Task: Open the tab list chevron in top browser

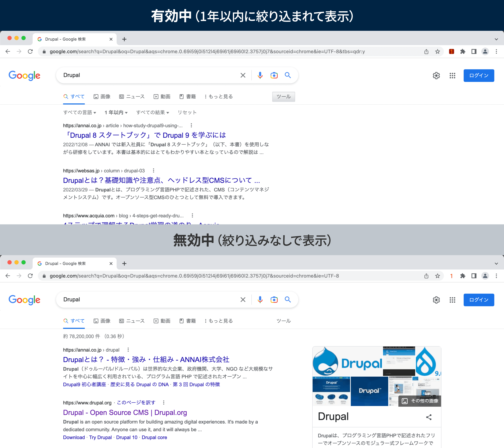Action: (x=496, y=39)
